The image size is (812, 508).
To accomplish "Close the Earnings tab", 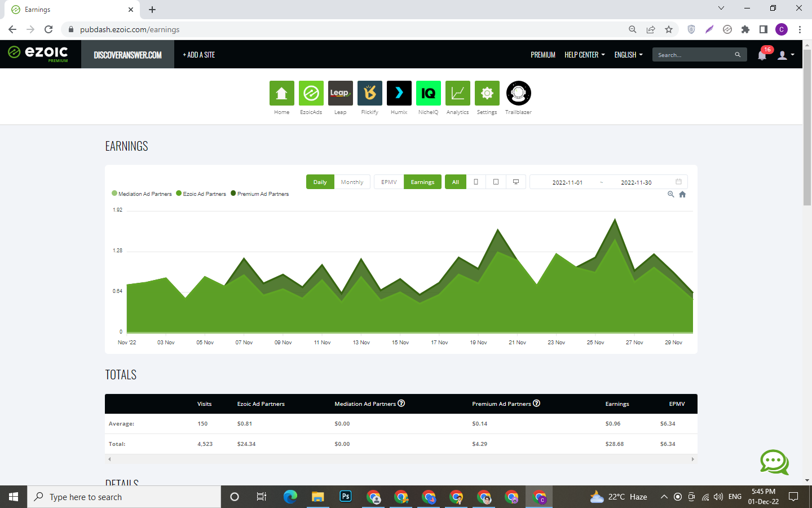I will click(131, 10).
